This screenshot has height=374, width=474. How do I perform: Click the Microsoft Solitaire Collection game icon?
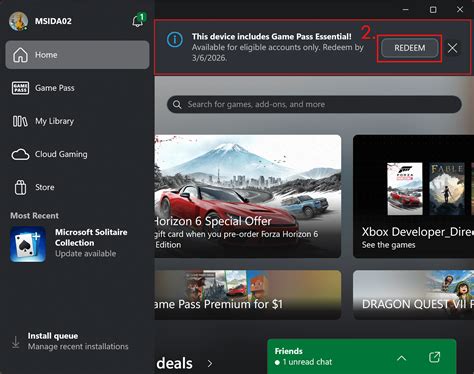28,244
